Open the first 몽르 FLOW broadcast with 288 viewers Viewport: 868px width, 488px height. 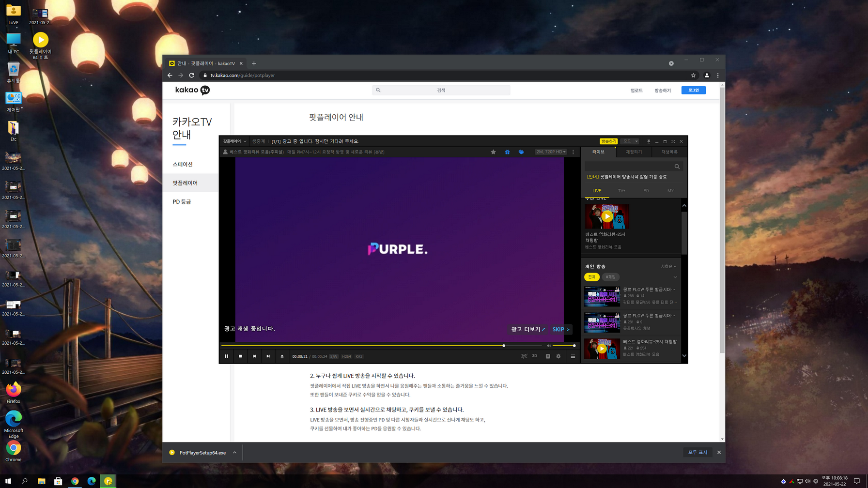pyautogui.click(x=631, y=296)
